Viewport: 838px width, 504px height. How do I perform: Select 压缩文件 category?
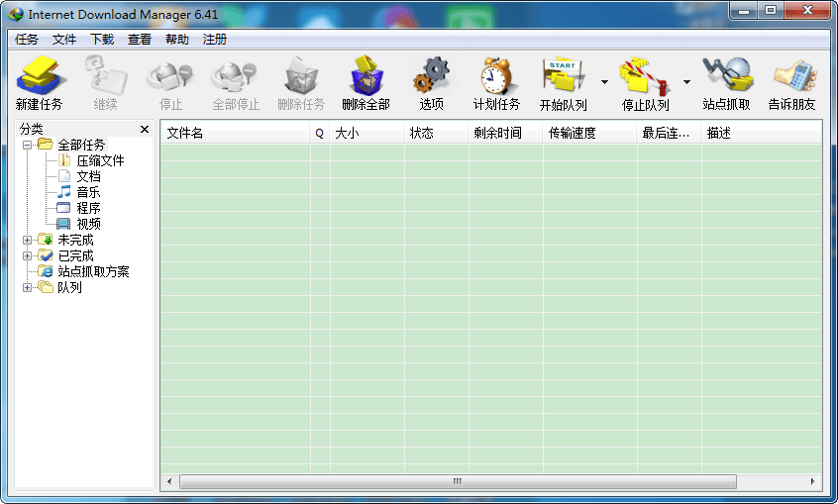(100, 160)
